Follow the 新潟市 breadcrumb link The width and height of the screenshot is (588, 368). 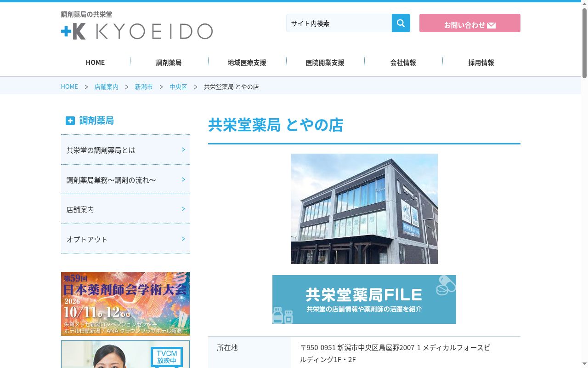pos(144,86)
